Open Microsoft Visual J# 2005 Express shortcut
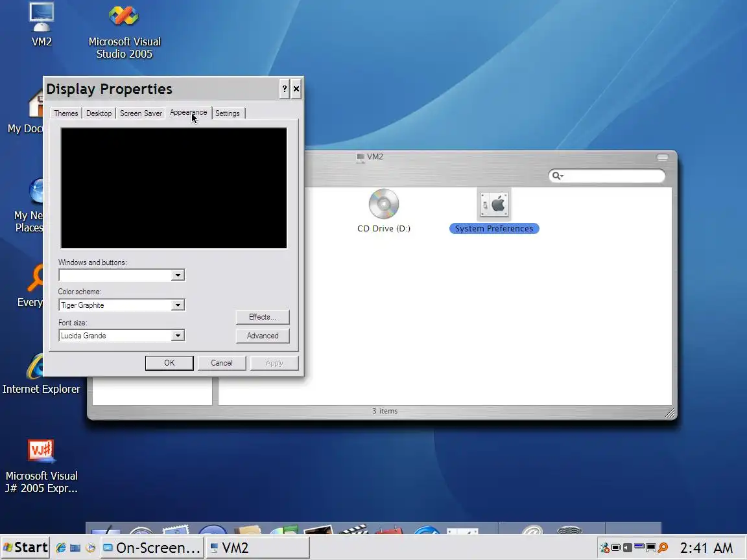The width and height of the screenshot is (747, 560). [x=41, y=466]
